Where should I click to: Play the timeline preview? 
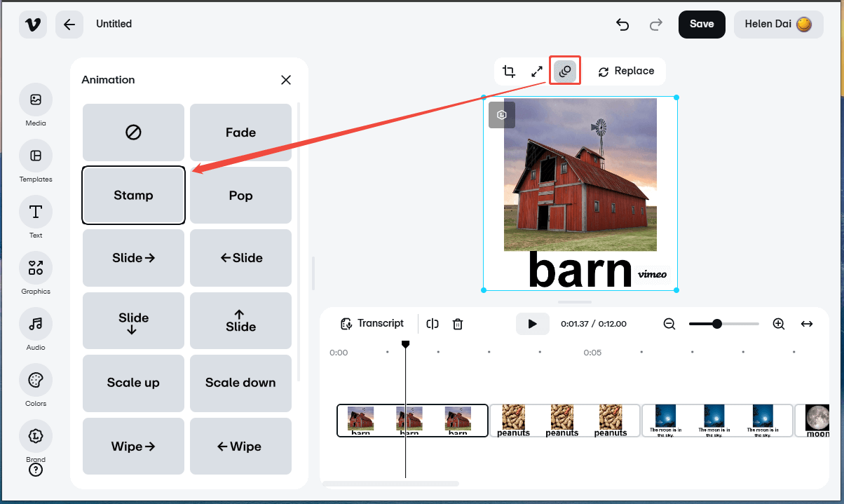pos(533,323)
